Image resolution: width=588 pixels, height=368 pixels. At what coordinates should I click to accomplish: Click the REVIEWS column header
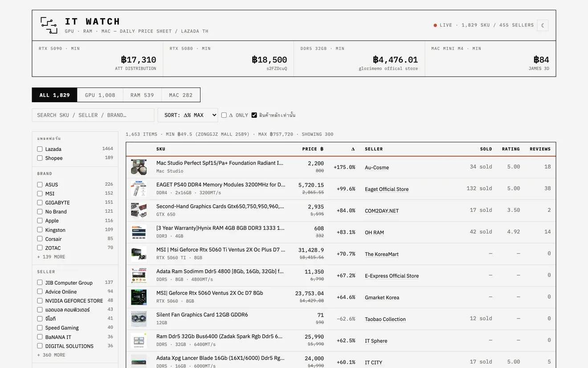coord(540,149)
